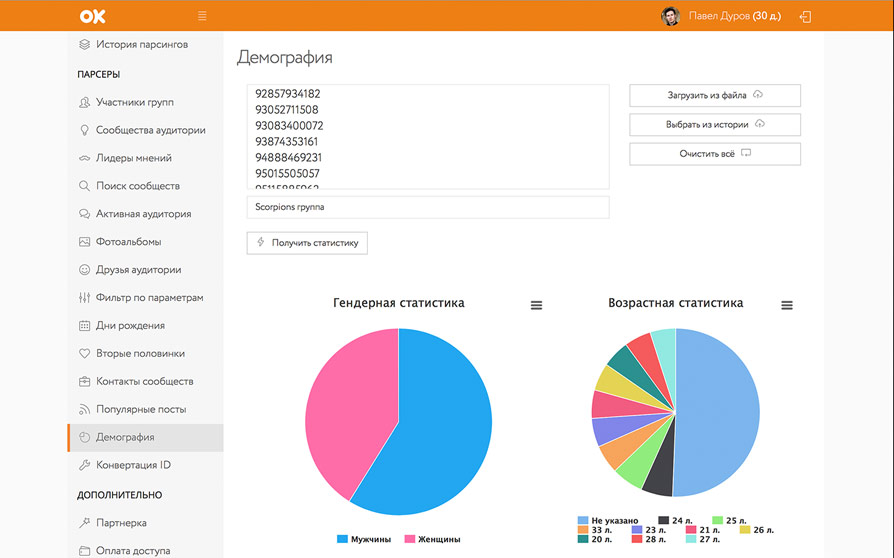The width and height of the screenshot is (894, 558).
Task: Click the Поиск сообществ magnifier icon
Action: [x=85, y=186]
